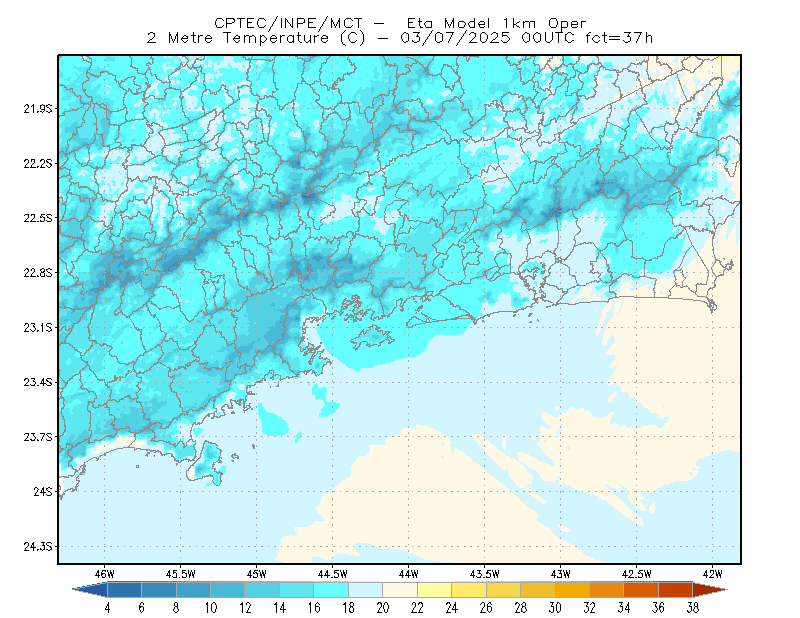The height and width of the screenshot is (618, 800).
Task: Click the '44.5W' longitude label
Action: (333, 574)
